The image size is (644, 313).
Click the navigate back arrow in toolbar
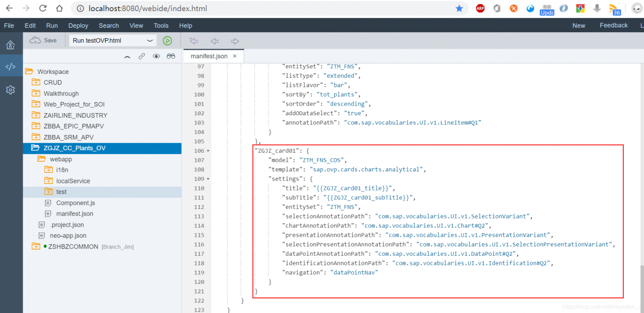pos(215,41)
